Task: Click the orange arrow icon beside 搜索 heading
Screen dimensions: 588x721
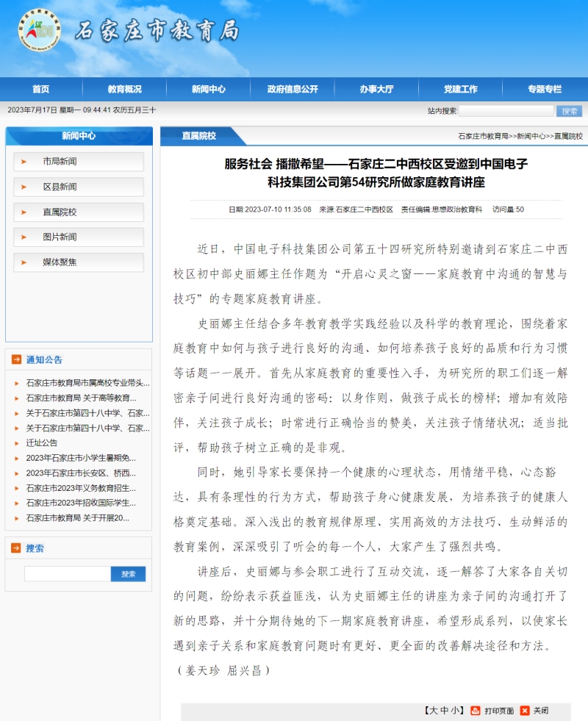Action: click(x=16, y=548)
